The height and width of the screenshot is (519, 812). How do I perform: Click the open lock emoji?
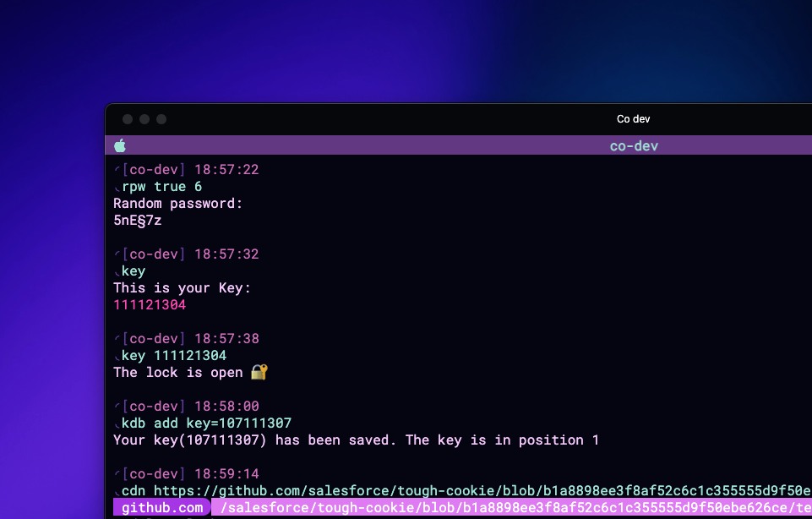(259, 371)
